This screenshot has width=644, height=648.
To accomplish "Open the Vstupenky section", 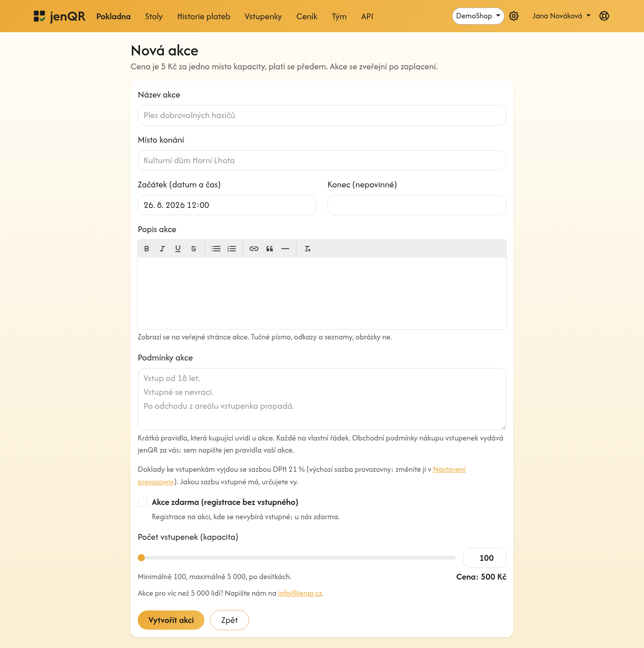I will pyautogui.click(x=263, y=17).
